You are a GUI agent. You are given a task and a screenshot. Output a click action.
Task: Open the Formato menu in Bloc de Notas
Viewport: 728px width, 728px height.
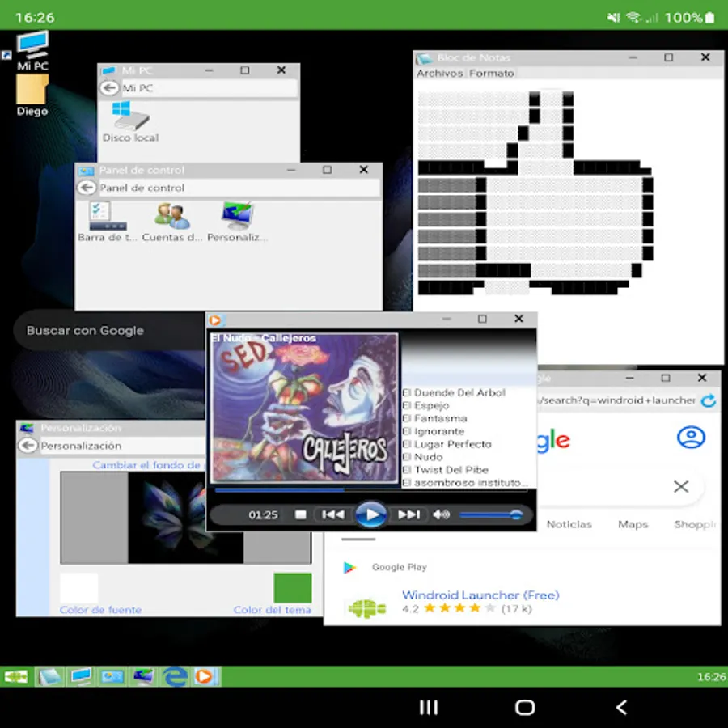(492, 74)
